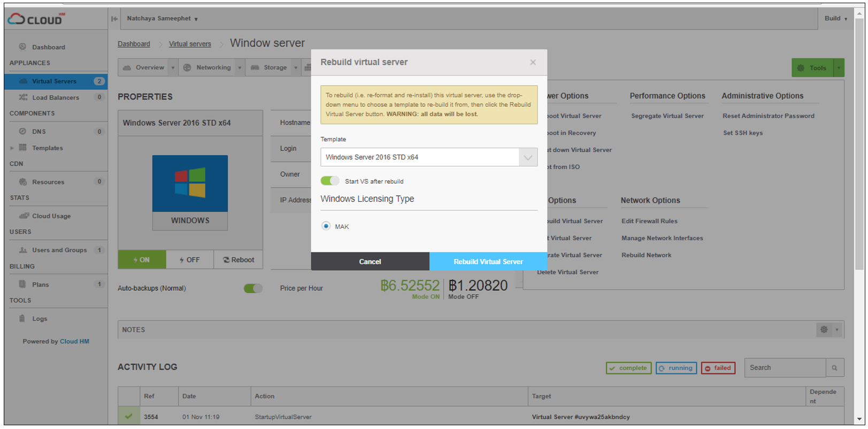
Task: Select the MAK licensing radio button
Action: pyautogui.click(x=326, y=226)
